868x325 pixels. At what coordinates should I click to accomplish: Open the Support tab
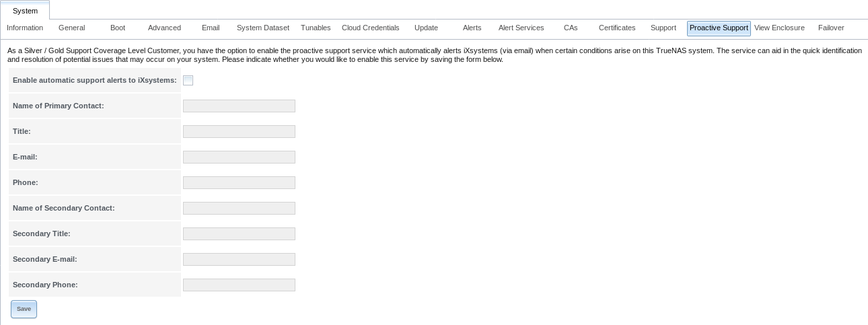(663, 28)
